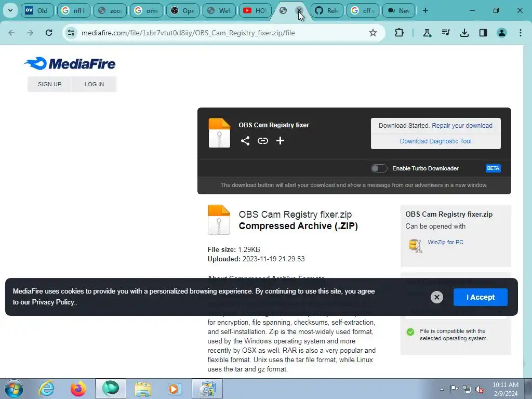
Task: Click WinZip for PC link
Action: click(x=445, y=242)
